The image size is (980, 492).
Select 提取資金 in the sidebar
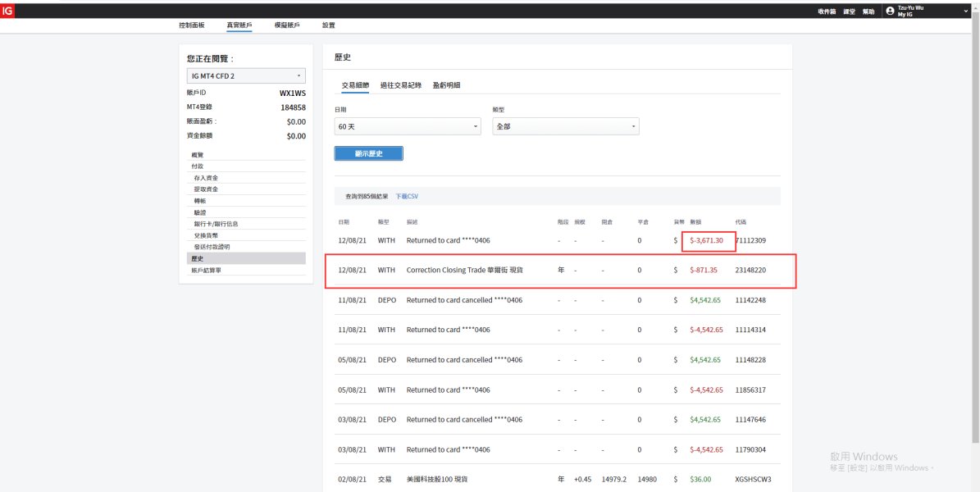[206, 189]
